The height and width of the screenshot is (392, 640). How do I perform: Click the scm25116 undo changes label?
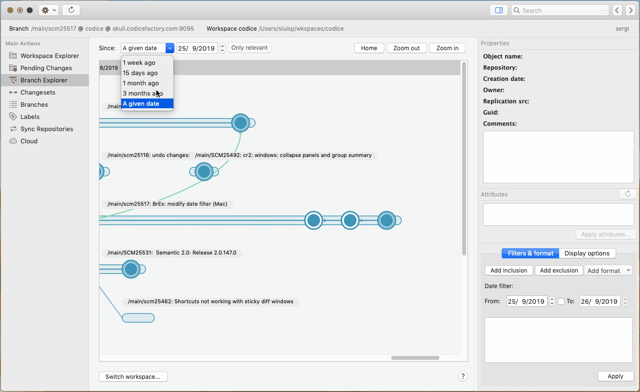(149, 155)
